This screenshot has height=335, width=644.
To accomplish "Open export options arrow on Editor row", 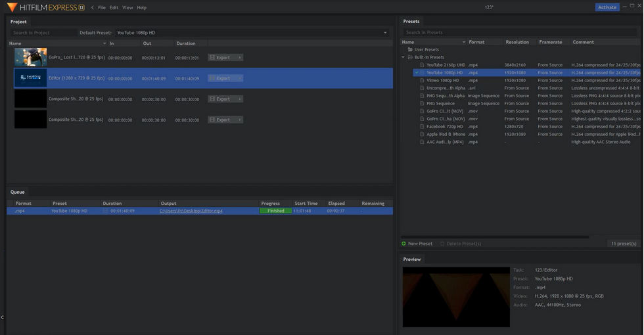I will point(240,78).
